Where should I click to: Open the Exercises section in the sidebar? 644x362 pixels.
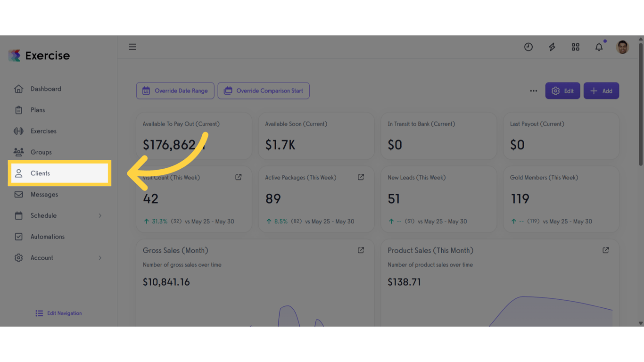click(x=45, y=131)
